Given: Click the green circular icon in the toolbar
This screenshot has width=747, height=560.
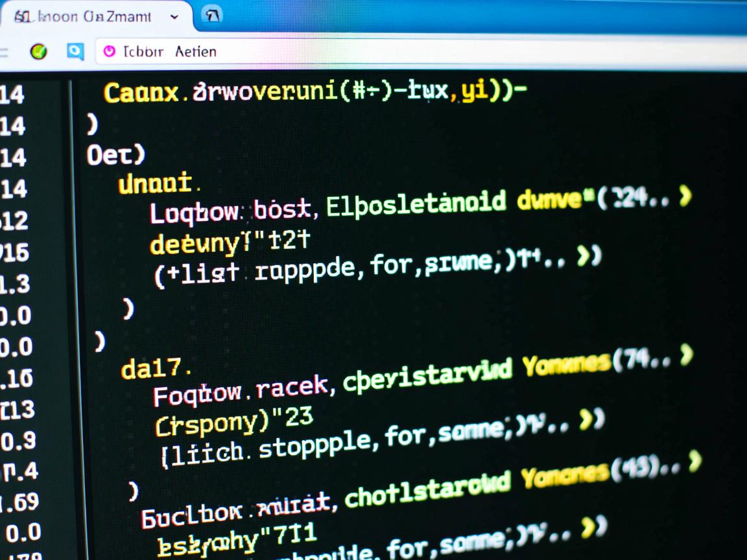Looking at the screenshot, I should tap(39, 52).
